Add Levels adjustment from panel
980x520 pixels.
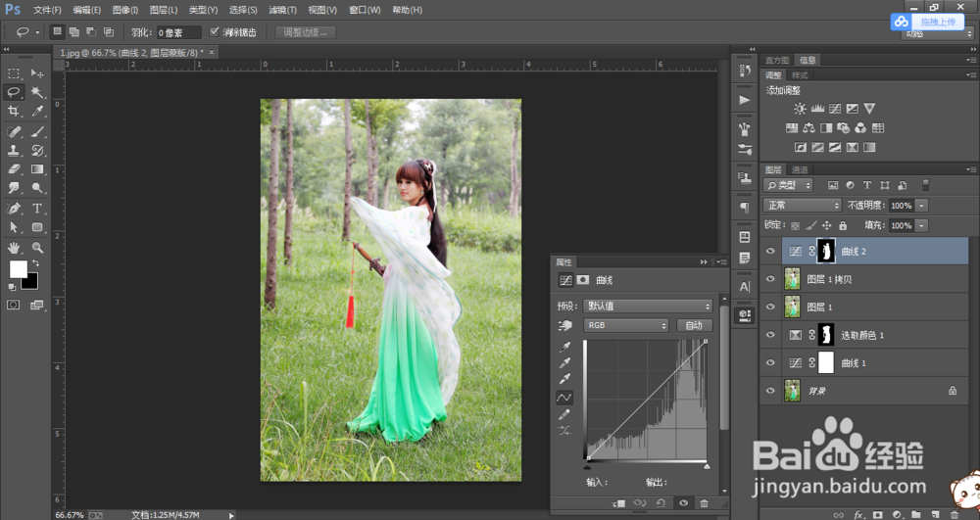click(817, 109)
